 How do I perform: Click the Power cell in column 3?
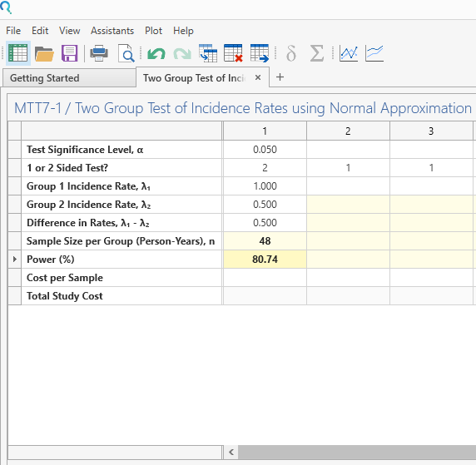click(431, 260)
